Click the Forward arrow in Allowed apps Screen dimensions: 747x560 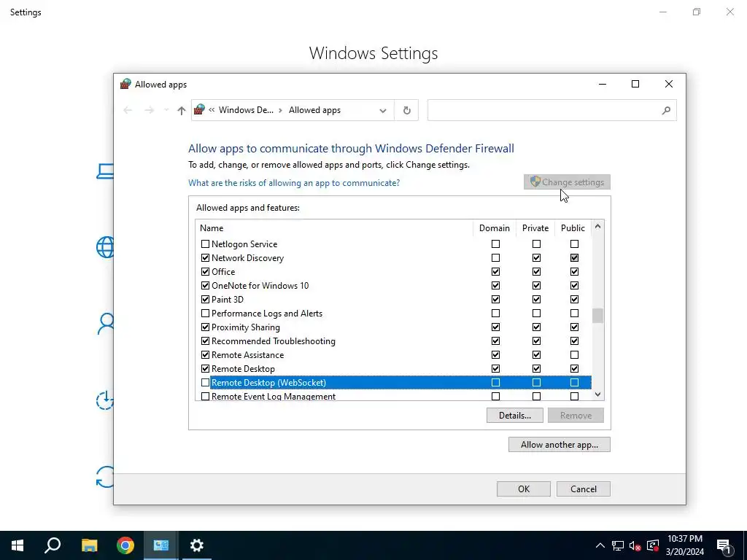point(149,111)
